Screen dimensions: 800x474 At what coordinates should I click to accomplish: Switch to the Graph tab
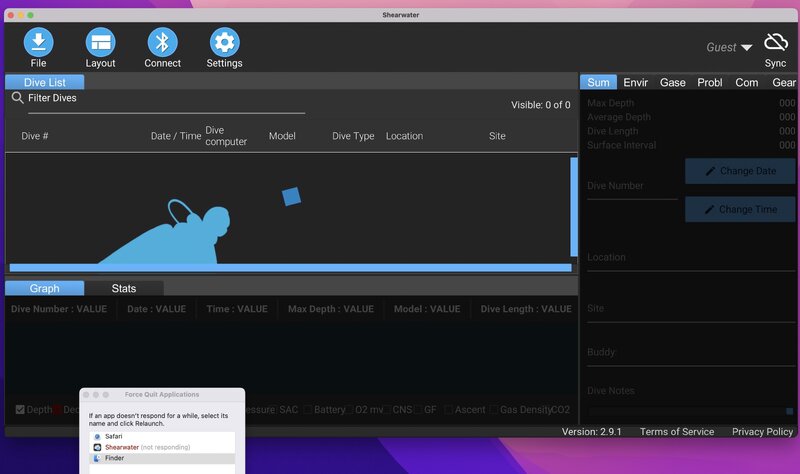point(45,288)
